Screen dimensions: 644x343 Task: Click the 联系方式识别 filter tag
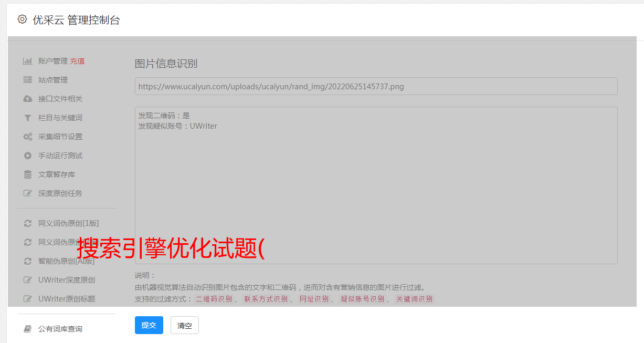point(266,299)
